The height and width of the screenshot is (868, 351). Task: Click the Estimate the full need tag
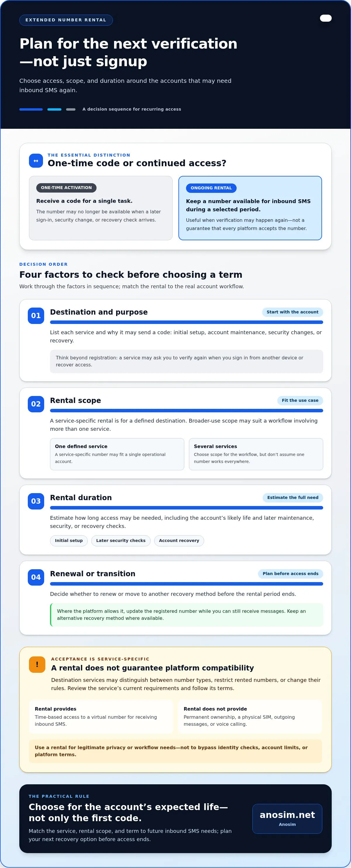coord(293,497)
